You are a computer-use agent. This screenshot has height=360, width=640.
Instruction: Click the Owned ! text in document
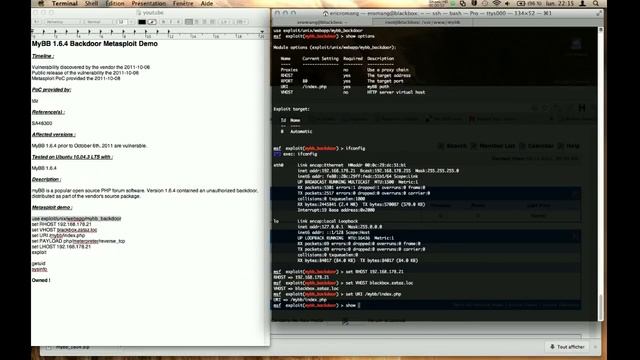pos(41,280)
